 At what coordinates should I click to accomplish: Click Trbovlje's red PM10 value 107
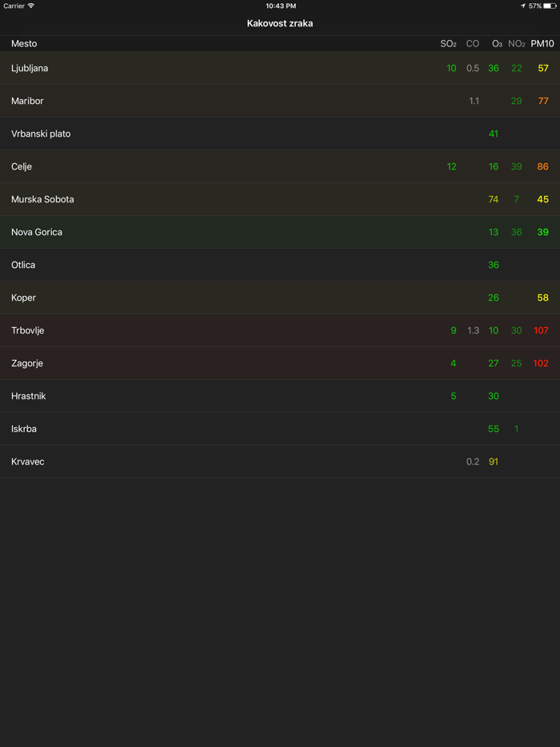(x=541, y=331)
